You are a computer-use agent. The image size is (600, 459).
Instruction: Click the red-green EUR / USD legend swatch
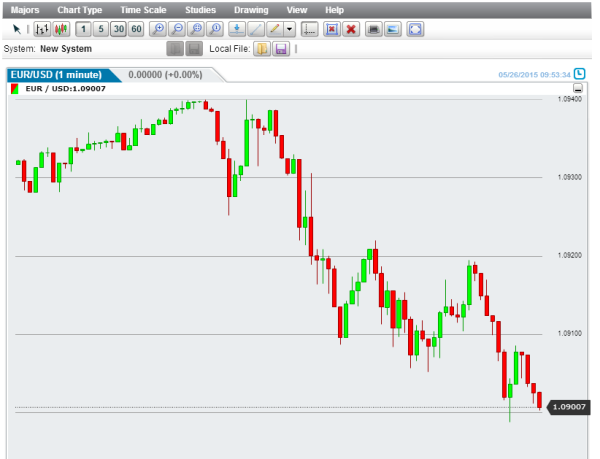pyautogui.click(x=15, y=89)
